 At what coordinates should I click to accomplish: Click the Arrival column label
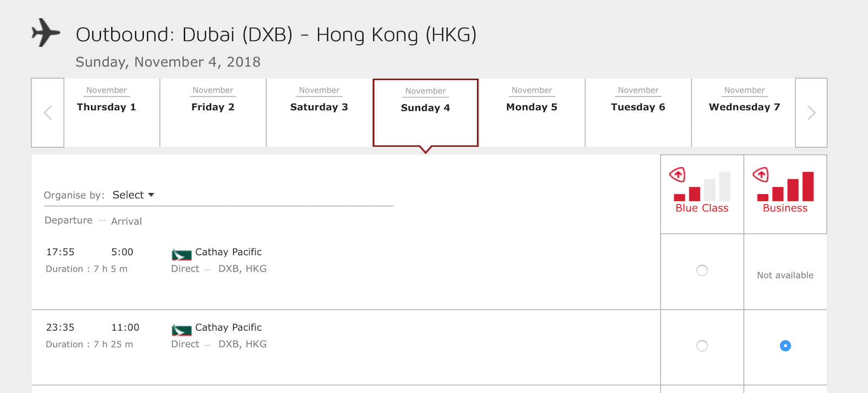[126, 221]
